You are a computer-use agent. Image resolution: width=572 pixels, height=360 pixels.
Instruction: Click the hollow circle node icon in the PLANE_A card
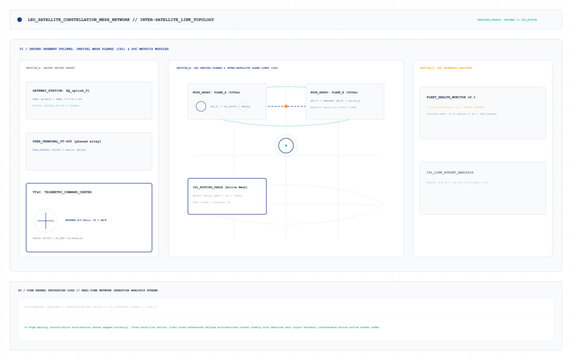click(201, 107)
